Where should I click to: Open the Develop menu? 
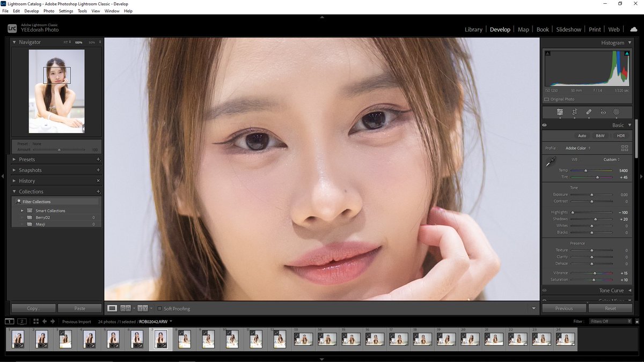[x=32, y=11]
